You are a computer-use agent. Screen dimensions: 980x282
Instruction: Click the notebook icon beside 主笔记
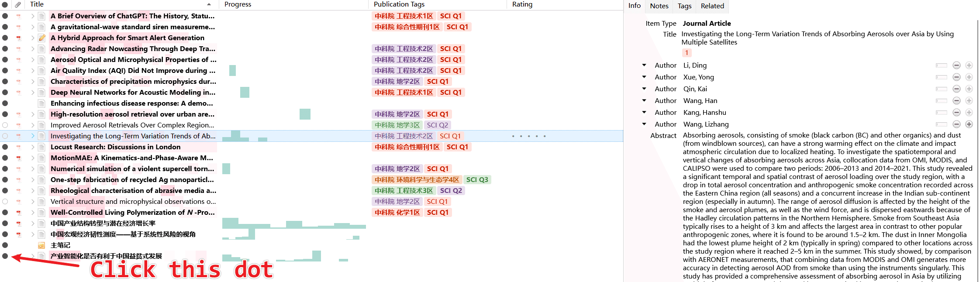point(41,245)
